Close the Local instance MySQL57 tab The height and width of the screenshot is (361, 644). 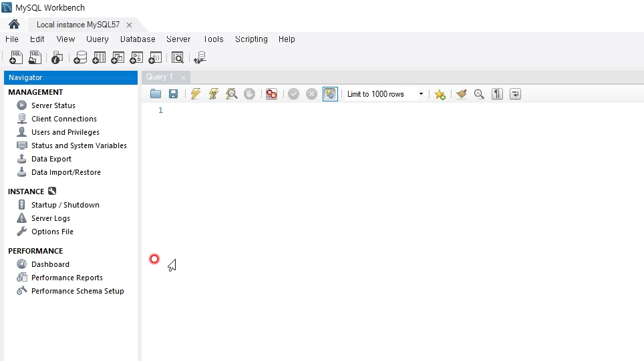(x=129, y=25)
